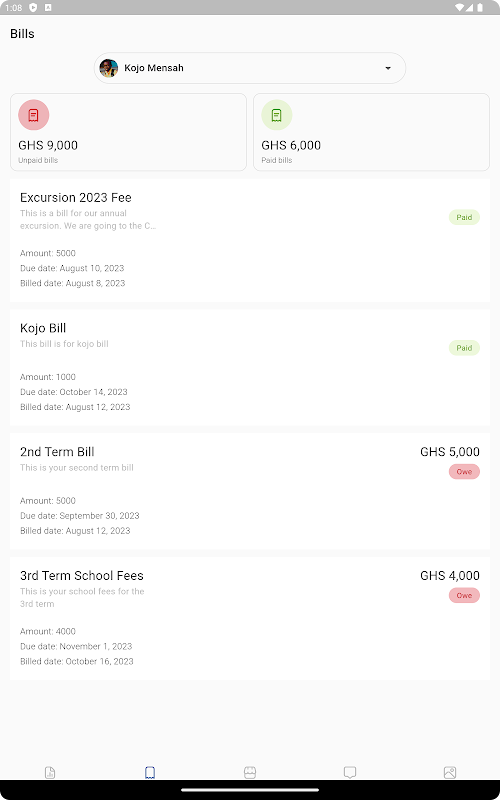Open the GHS 9,000 Unpaid bills card
The width and height of the screenshot is (500, 800).
(x=129, y=132)
